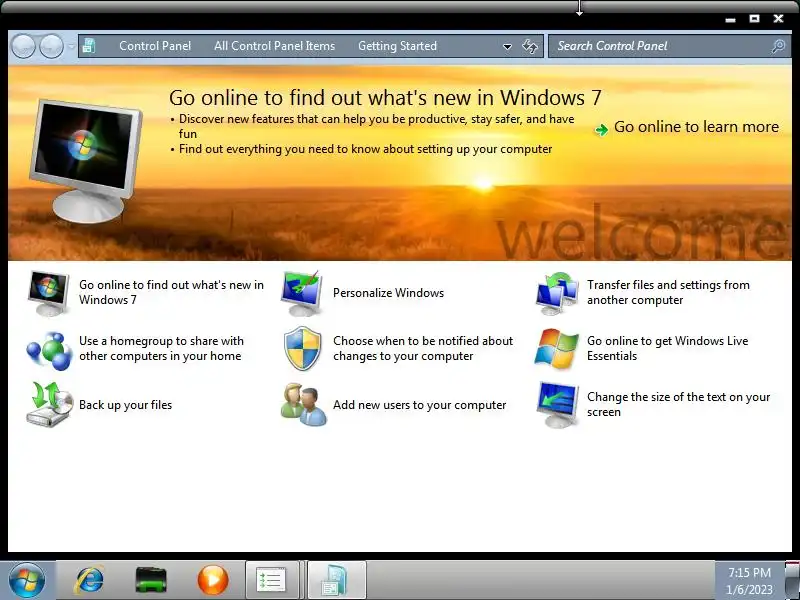Click the Windows Live Essentials flag icon
Screen dimensions: 800x600
click(x=557, y=349)
